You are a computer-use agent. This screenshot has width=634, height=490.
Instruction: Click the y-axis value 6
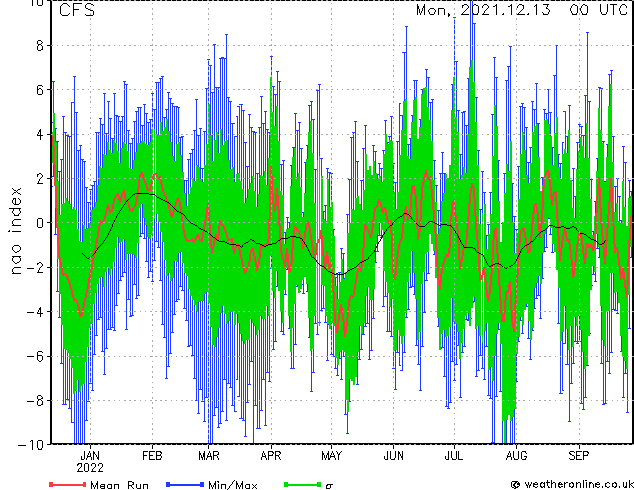point(40,90)
